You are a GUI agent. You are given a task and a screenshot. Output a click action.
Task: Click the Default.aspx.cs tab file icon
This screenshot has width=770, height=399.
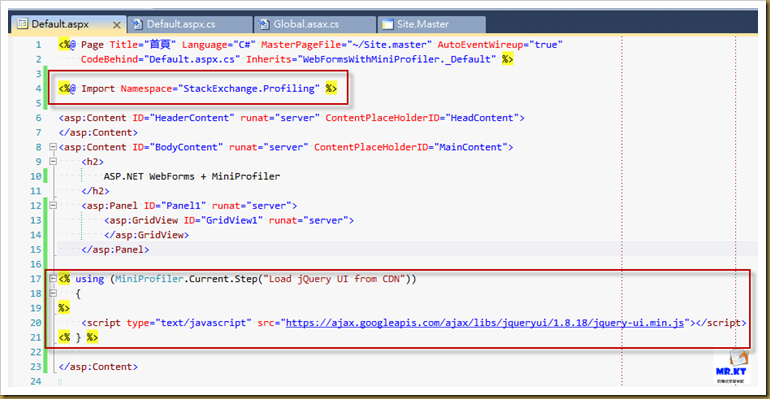tap(138, 24)
